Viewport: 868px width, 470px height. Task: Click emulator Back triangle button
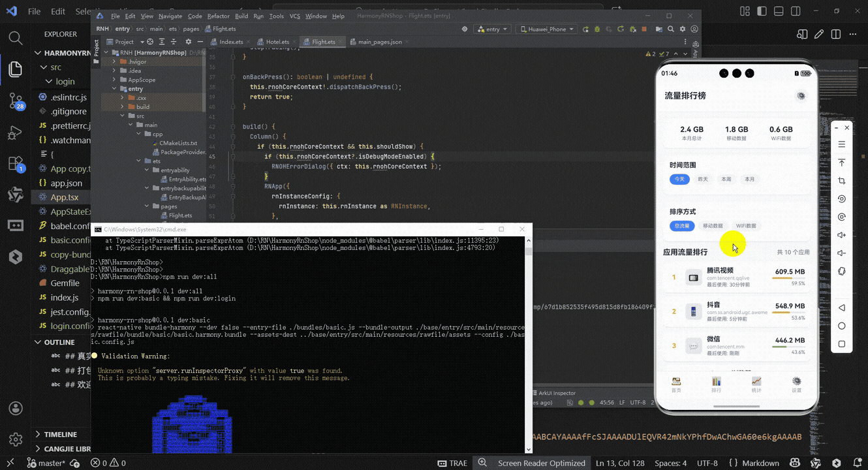click(x=842, y=307)
